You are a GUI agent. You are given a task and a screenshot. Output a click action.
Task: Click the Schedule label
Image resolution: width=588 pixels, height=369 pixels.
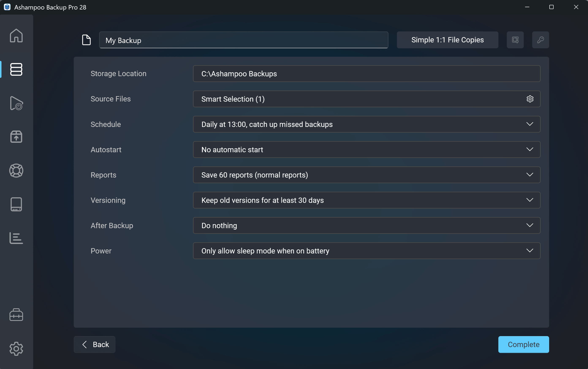pyautogui.click(x=106, y=124)
